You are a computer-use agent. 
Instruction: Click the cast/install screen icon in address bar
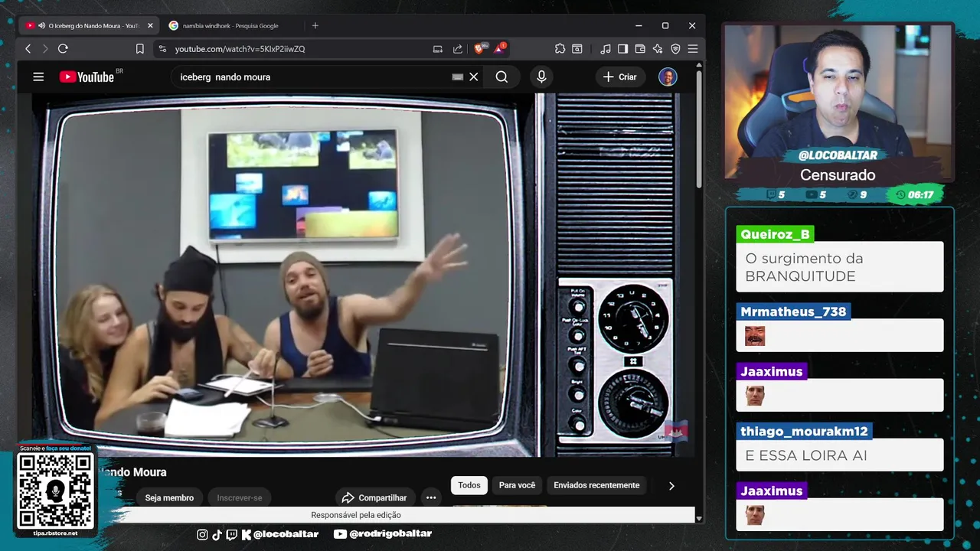coord(438,48)
